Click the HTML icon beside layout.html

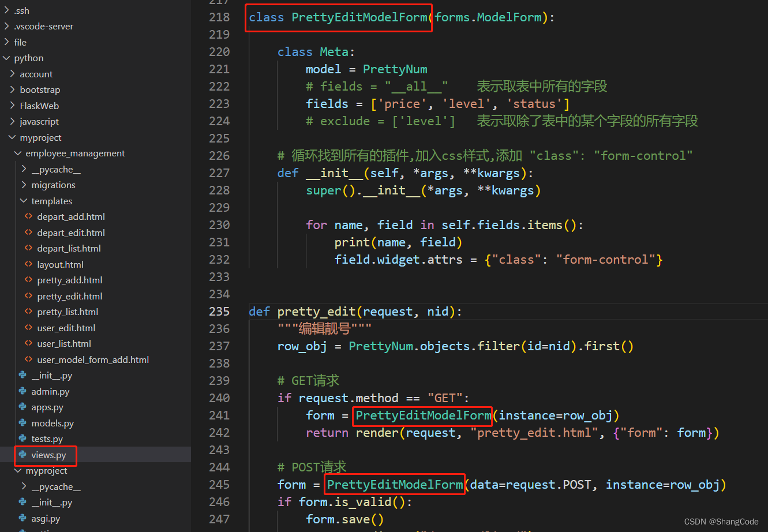[x=28, y=264]
